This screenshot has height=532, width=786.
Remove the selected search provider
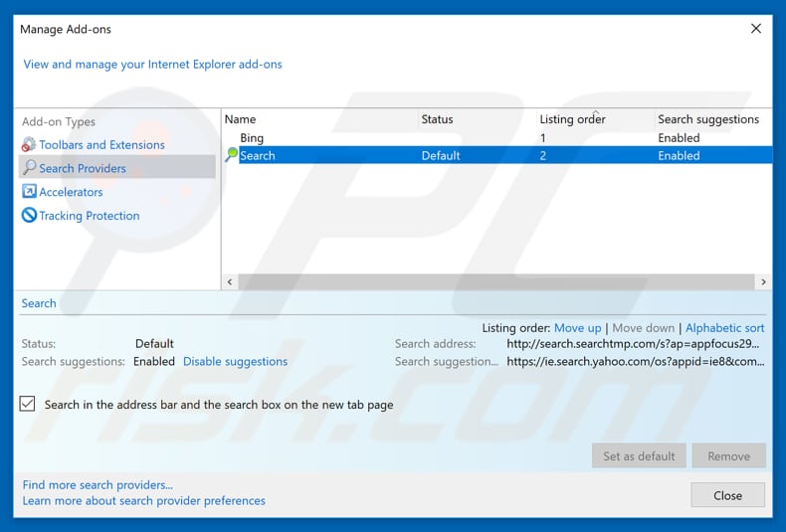(729, 455)
